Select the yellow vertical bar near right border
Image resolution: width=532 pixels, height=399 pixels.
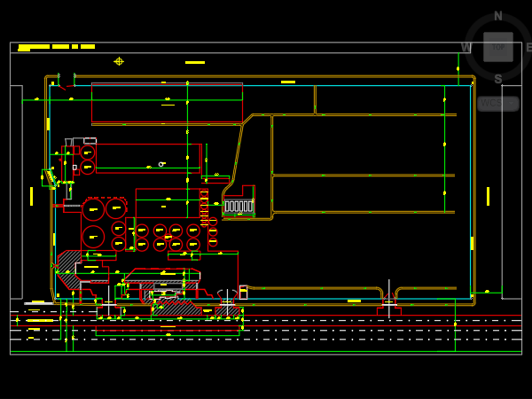tap(488, 196)
